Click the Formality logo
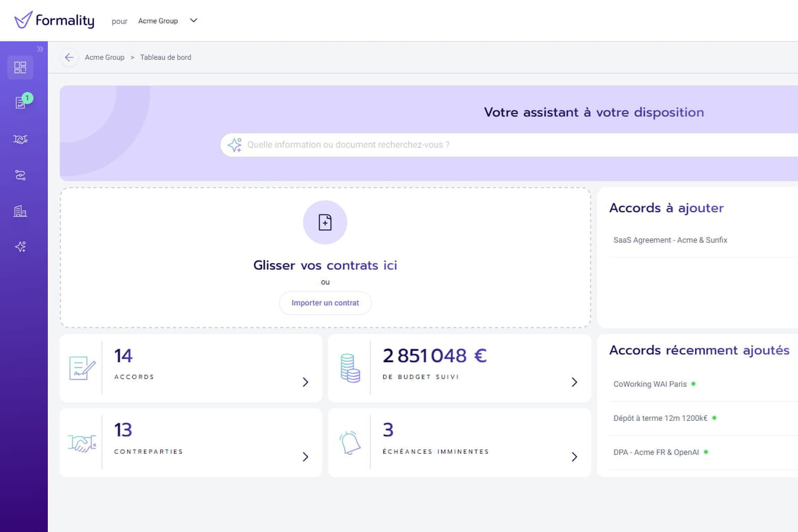This screenshot has width=798, height=532. tap(54, 20)
